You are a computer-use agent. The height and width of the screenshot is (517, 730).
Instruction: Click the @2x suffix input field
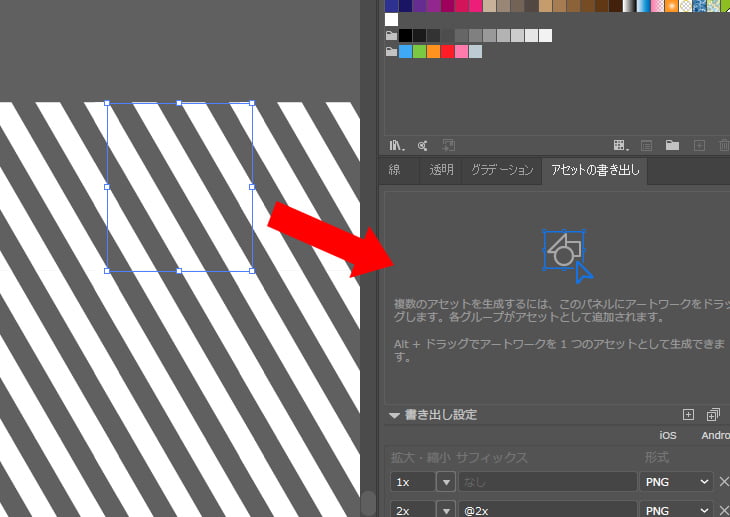pyautogui.click(x=547, y=509)
